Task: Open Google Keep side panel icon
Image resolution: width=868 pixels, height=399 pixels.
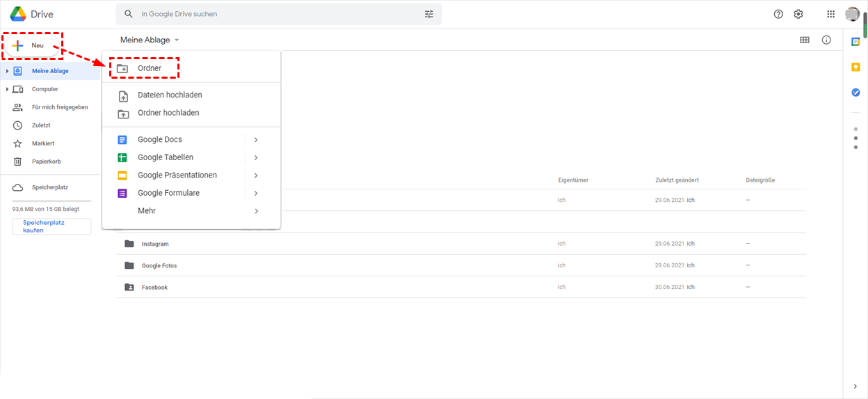Action: (855, 67)
